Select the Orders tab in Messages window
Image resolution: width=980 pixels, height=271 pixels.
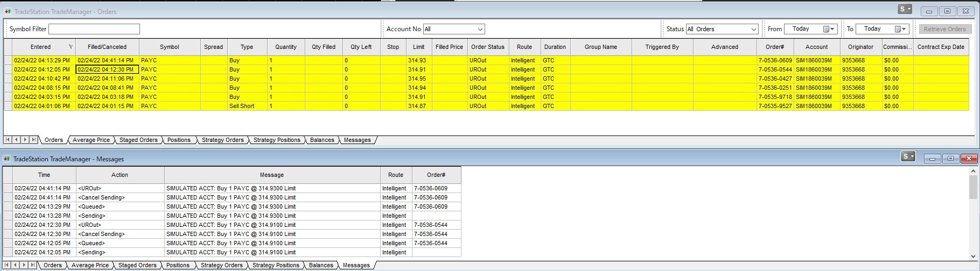coord(53,265)
